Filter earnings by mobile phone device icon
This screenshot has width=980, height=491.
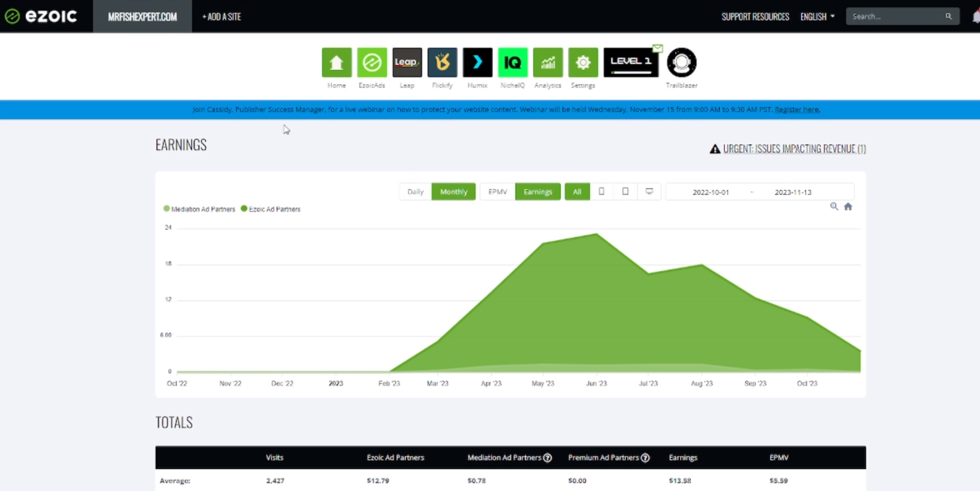tap(602, 191)
